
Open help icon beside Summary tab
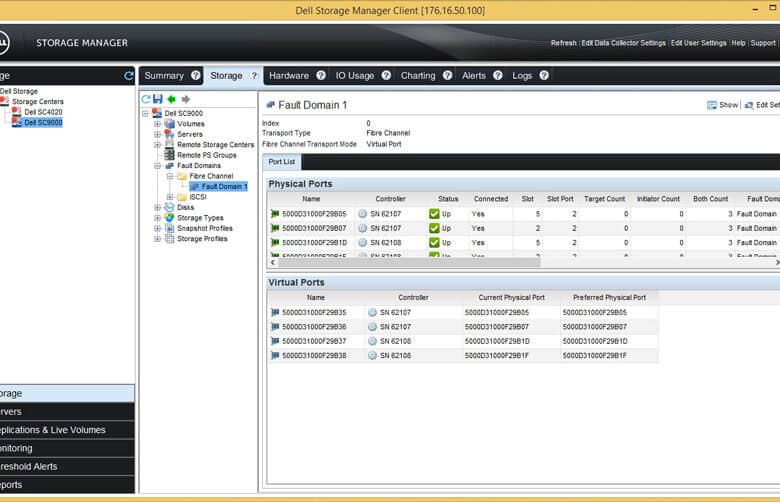(x=196, y=75)
